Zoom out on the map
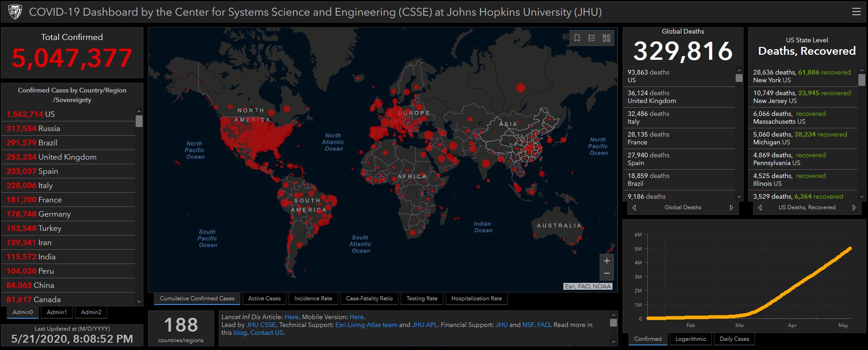 (607, 274)
